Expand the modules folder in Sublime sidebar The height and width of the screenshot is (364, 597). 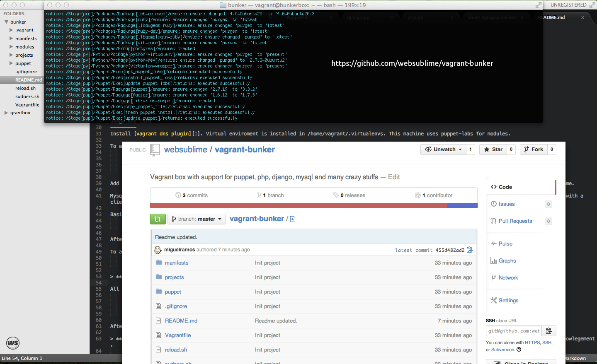11,47
